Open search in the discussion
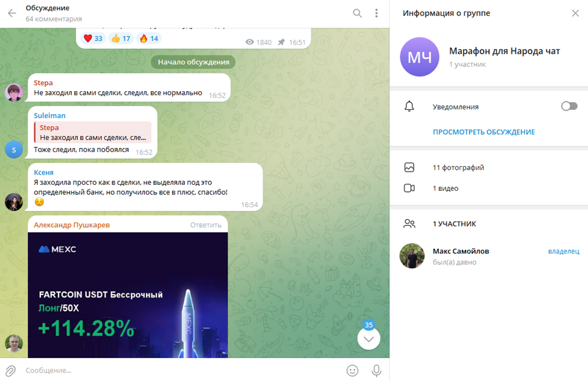This screenshot has width=588, height=381. click(357, 13)
